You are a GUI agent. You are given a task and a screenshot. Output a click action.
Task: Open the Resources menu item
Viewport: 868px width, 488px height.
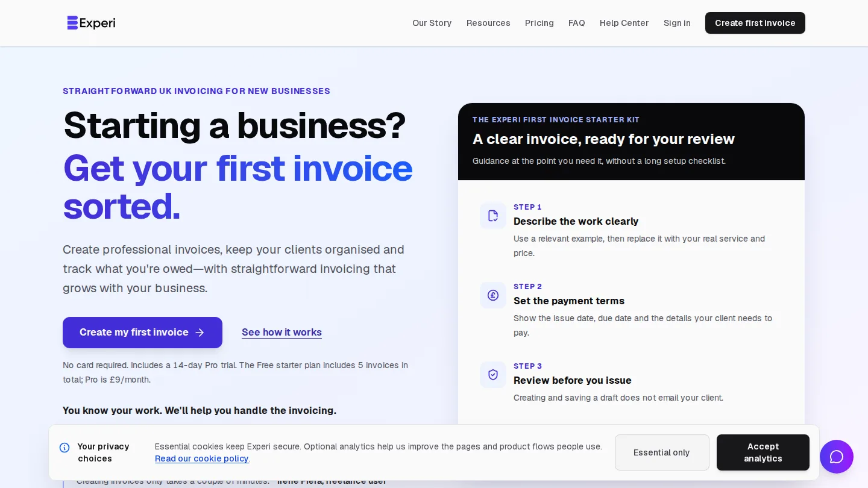(x=488, y=23)
